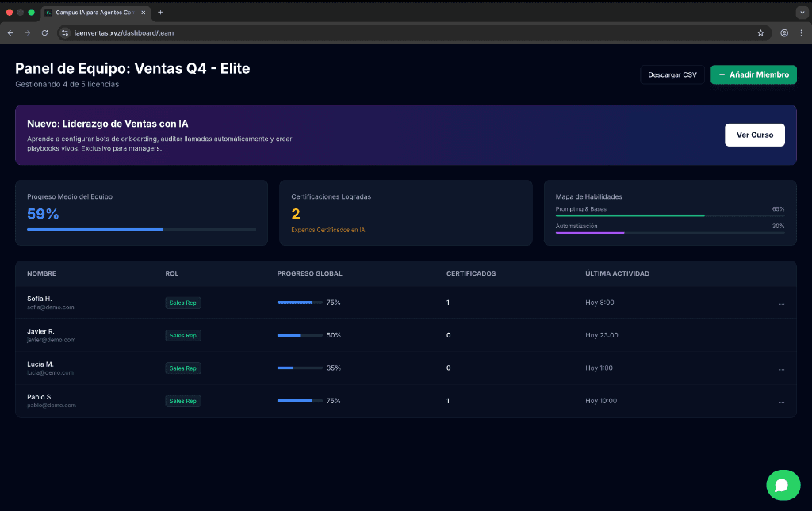Open the row actions menu for Javier R.
The height and width of the screenshot is (511, 812).
tap(782, 335)
